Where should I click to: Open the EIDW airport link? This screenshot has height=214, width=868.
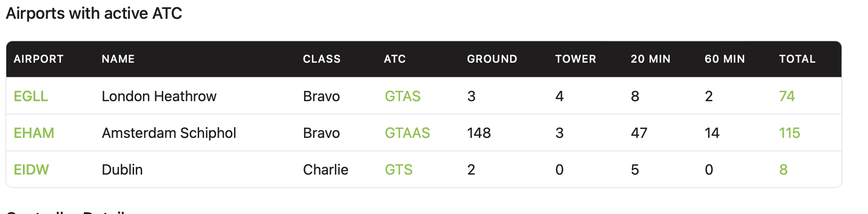tap(31, 170)
